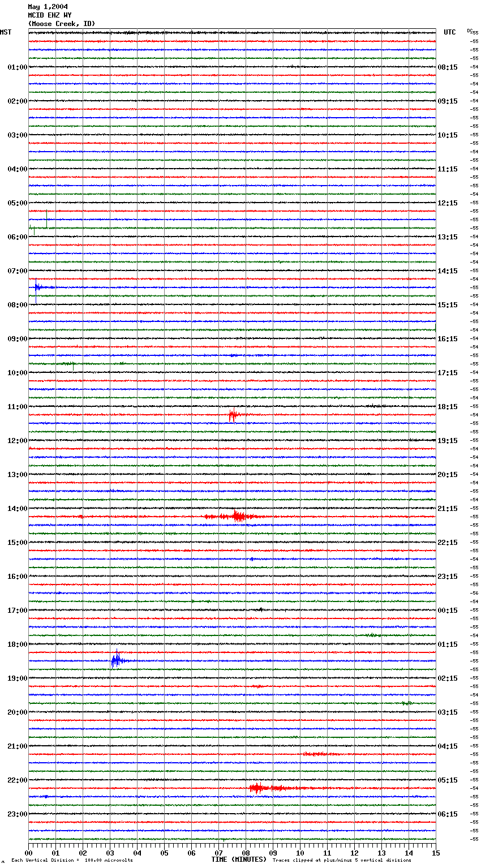Click the 12:15 UTC time label
The width and height of the screenshot is (481, 868).
448,203
